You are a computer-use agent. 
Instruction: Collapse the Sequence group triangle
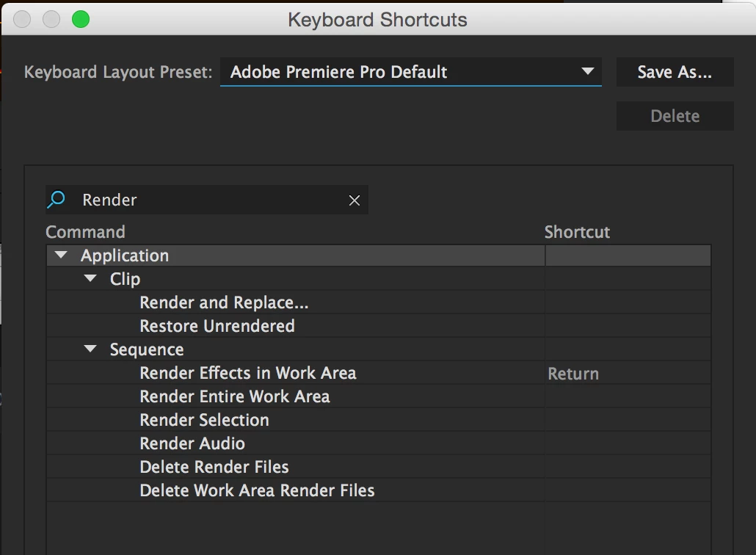coord(90,349)
